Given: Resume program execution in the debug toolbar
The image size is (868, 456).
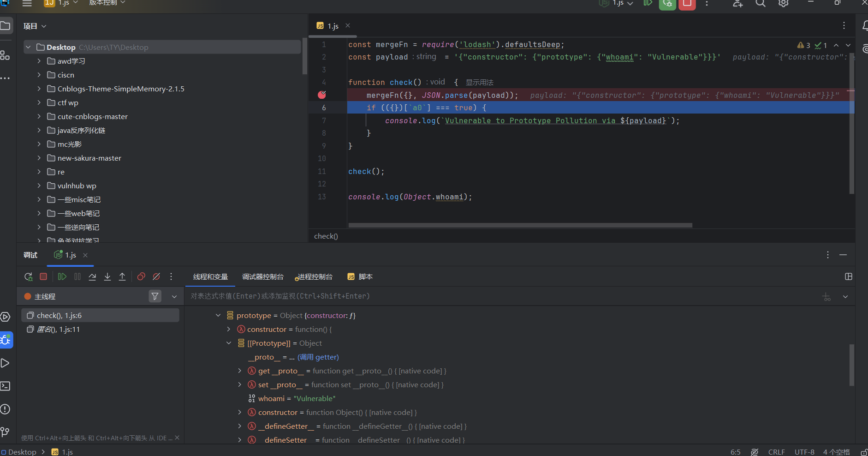Looking at the screenshot, I should pos(62,276).
